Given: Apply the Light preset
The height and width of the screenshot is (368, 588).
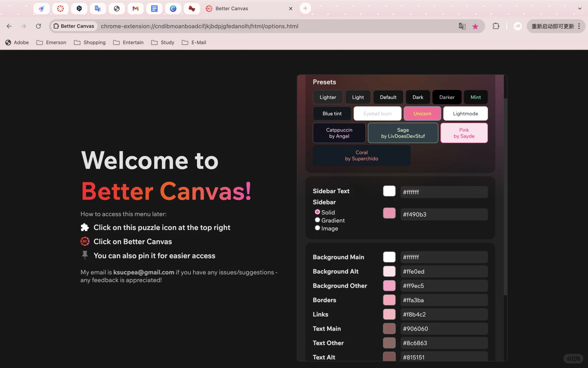Looking at the screenshot, I should pyautogui.click(x=358, y=97).
